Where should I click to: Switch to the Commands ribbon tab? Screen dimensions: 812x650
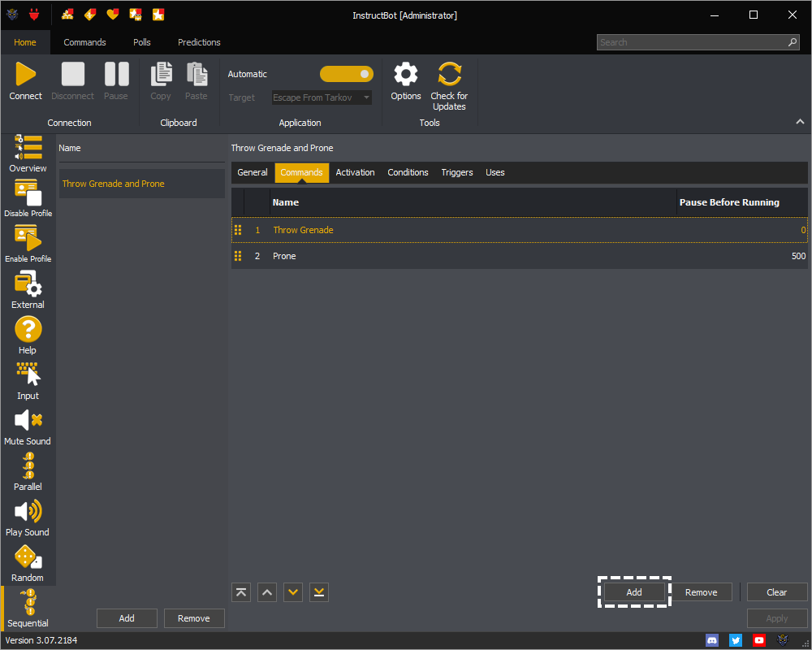pos(85,42)
